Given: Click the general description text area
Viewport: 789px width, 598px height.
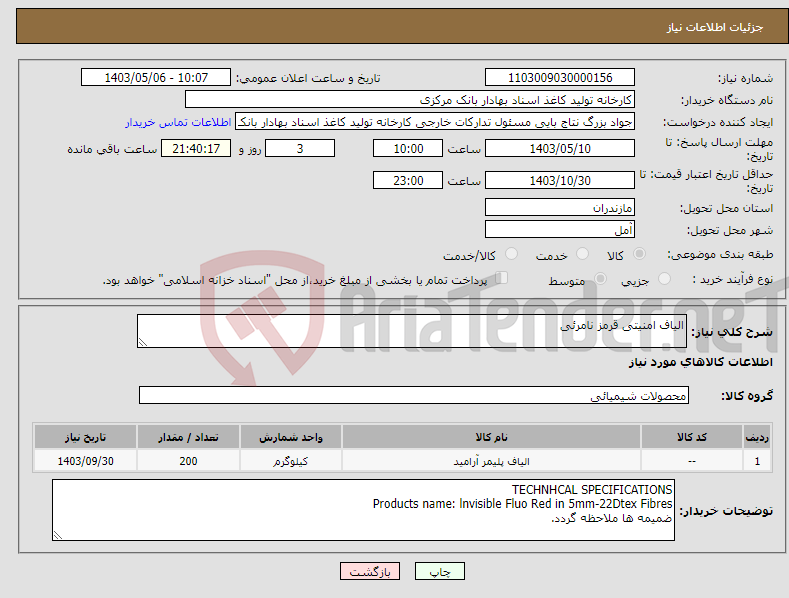Looking at the screenshot, I should [412, 331].
